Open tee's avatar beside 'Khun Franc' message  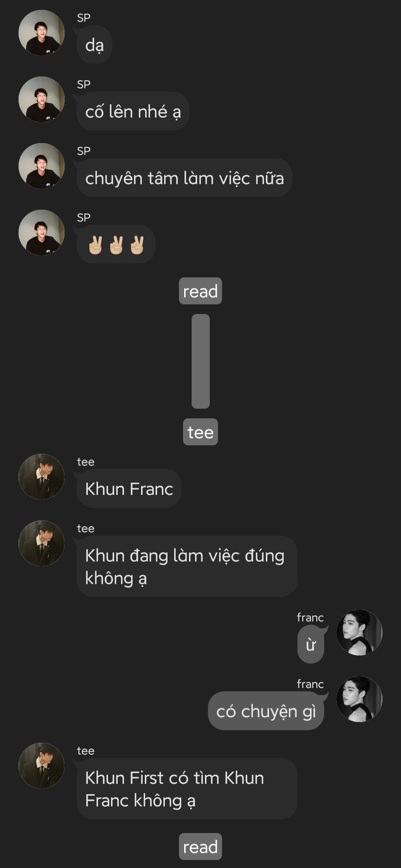pyautogui.click(x=41, y=477)
